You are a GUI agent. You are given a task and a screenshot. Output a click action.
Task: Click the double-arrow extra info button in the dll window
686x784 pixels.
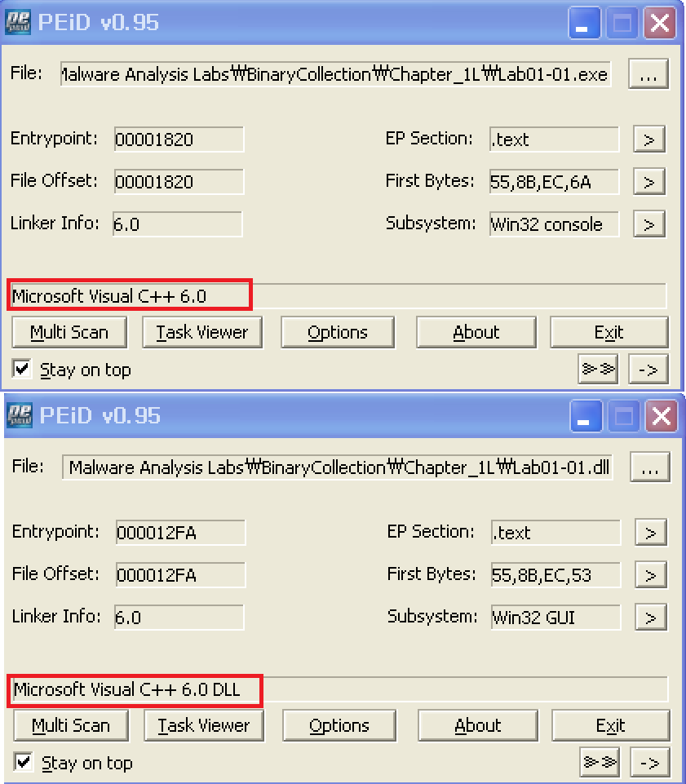pyautogui.click(x=600, y=762)
